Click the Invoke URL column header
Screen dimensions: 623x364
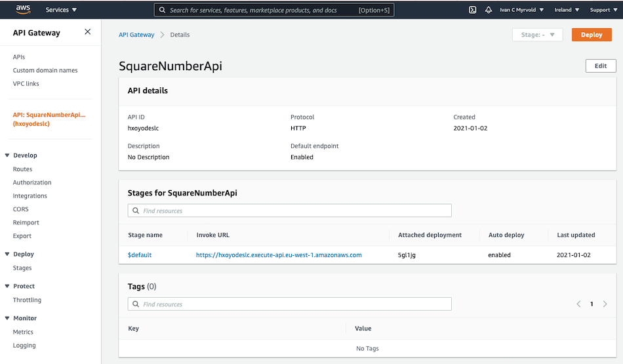tap(213, 235)
